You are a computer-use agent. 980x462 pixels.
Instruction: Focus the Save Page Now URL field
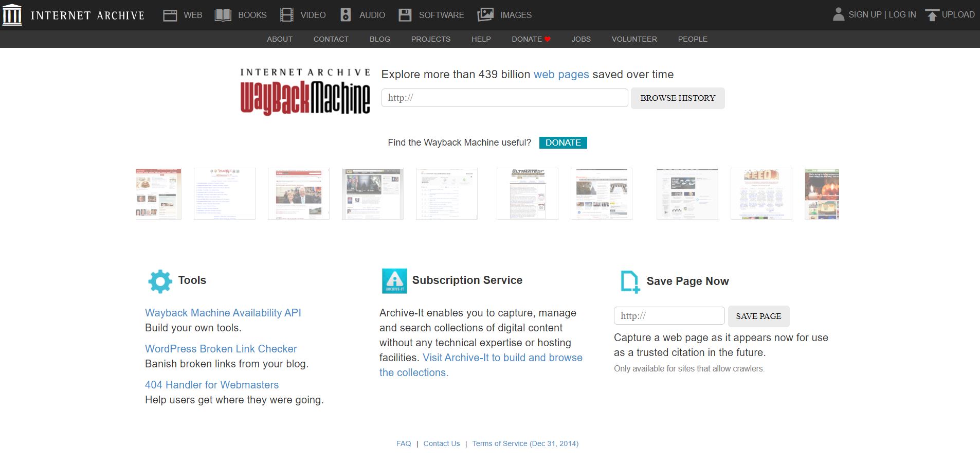tap(669, 316)
